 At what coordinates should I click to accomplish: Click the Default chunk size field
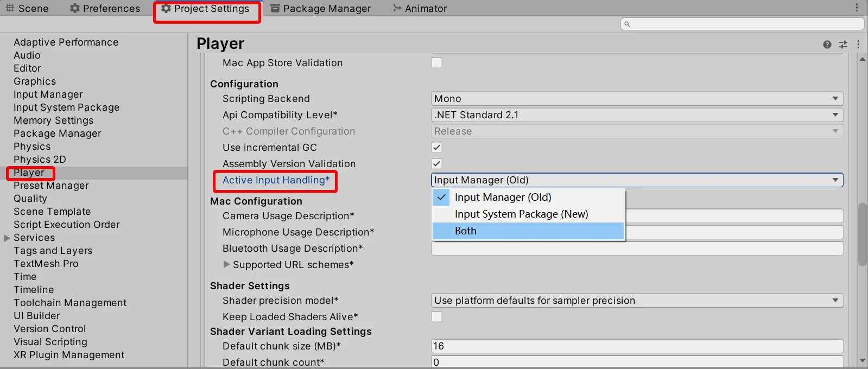(x=637, y=346)
